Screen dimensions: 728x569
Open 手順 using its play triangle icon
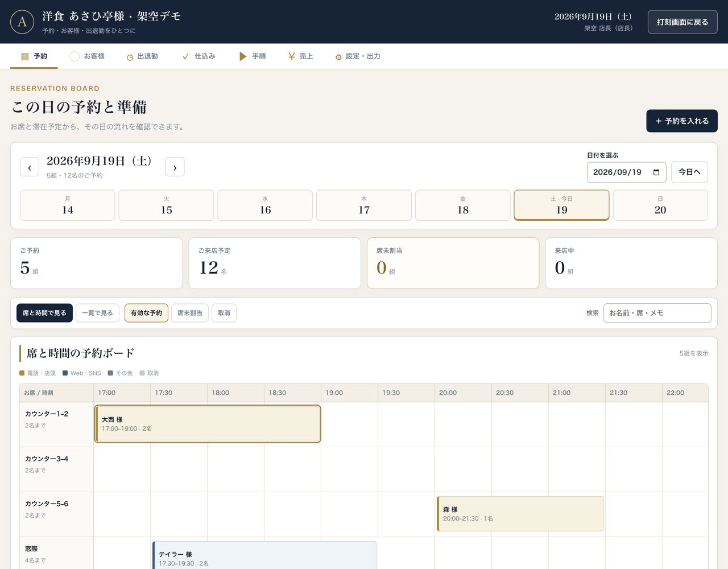(x=243, y=56)
